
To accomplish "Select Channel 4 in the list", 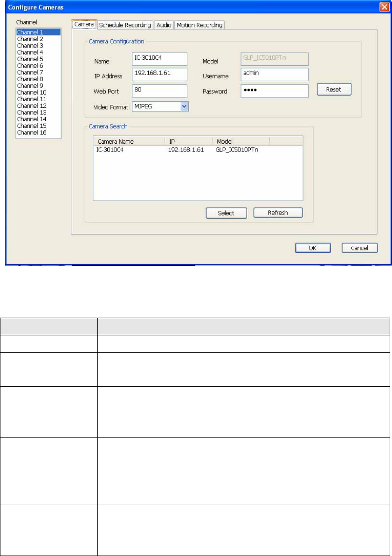I will [x=38, y=53].
